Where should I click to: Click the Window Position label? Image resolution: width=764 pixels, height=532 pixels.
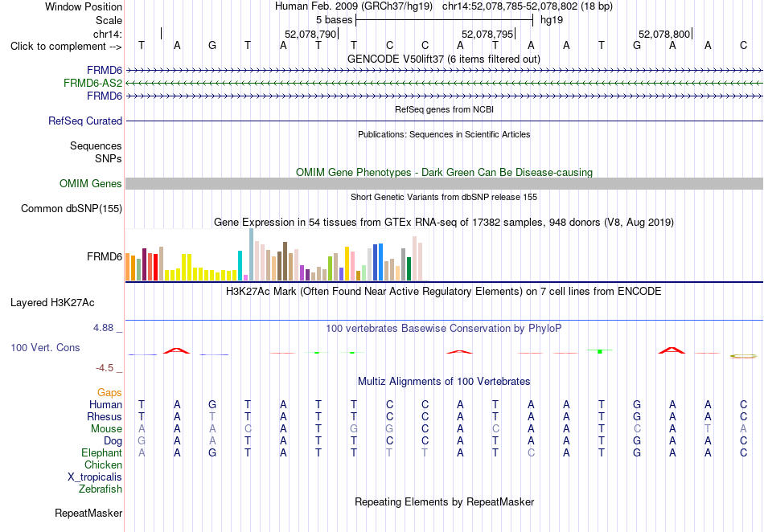point(84,6)
